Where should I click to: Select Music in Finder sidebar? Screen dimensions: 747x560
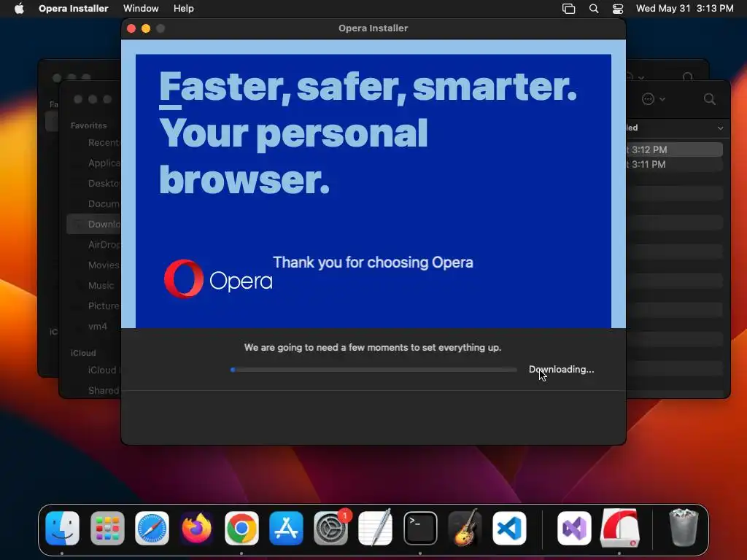coord(101,286)
